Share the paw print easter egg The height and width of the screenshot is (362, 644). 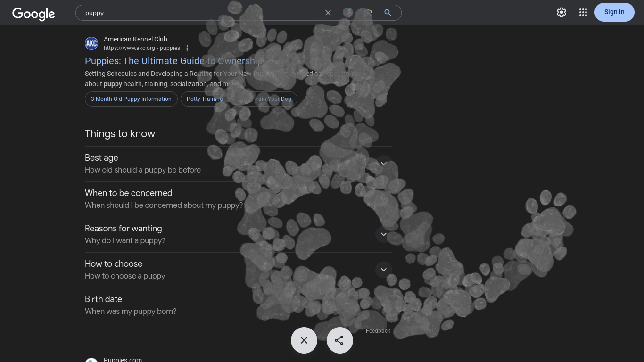(339, 340)
